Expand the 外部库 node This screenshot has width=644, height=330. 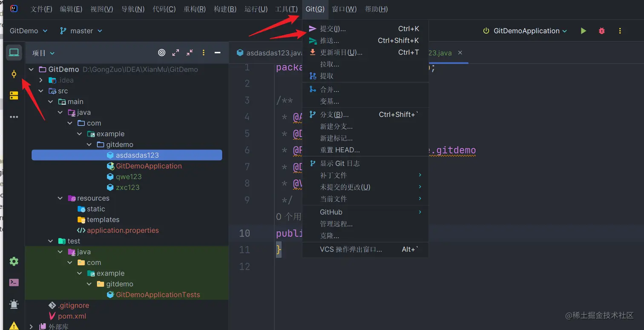[31, 327]
